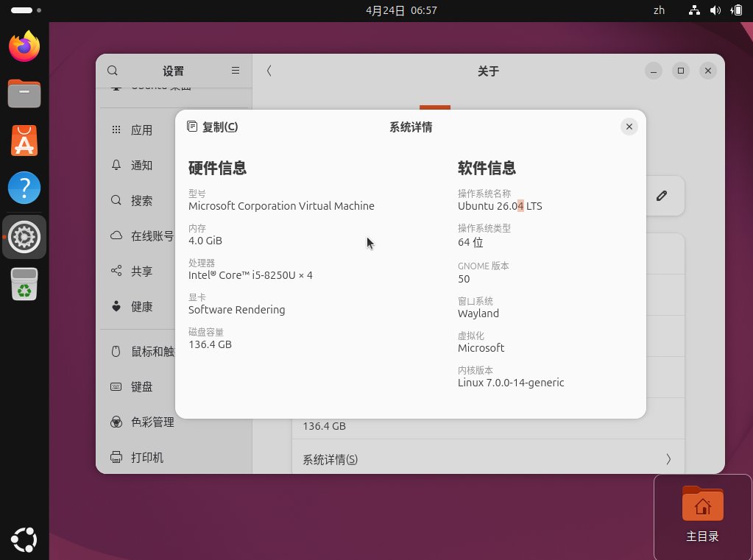Launch Ubuntu App Center from the dock
Viewport: 753px width, 560px height.
point(24,141)
